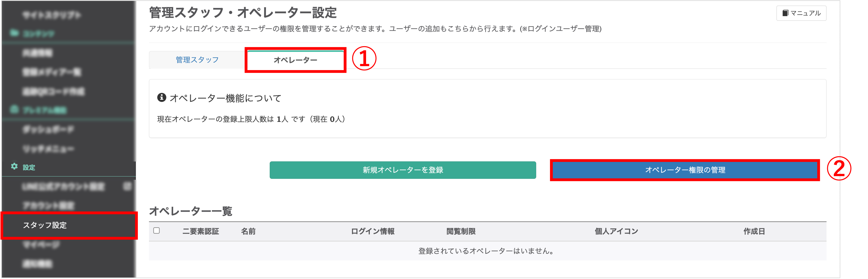Click the gear icon next to 設定
The image size is (868, 279).
14,167
